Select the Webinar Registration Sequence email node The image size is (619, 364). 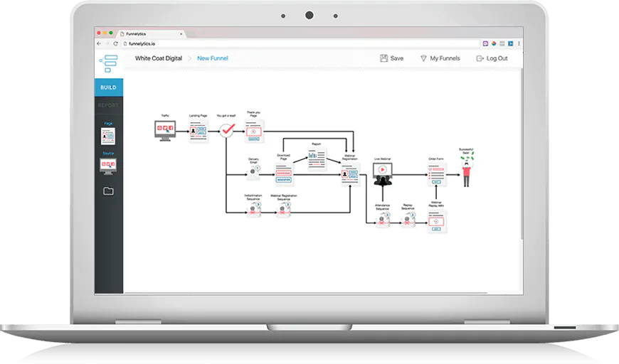283,210
